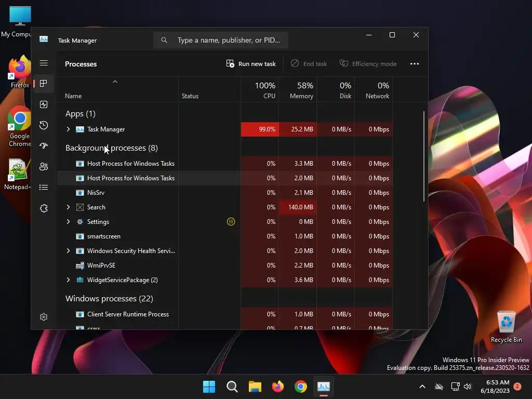Sort by the Disk column header

click(x=336, y=89)
